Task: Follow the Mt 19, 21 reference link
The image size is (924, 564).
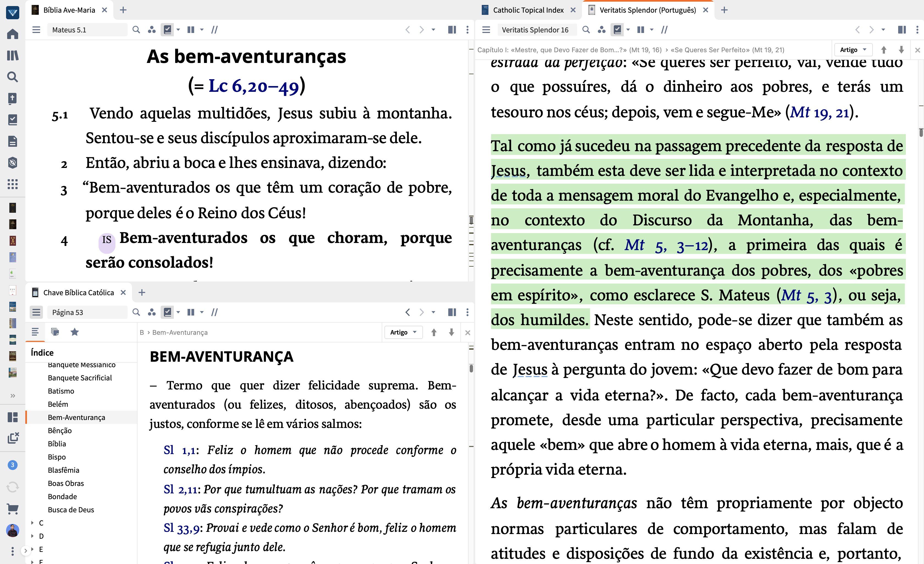Action: pyautogui.click(x=820, y=112)
